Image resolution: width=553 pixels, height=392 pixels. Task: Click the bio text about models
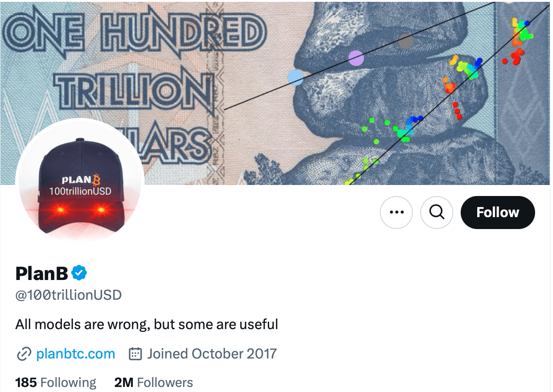point(147,325)
